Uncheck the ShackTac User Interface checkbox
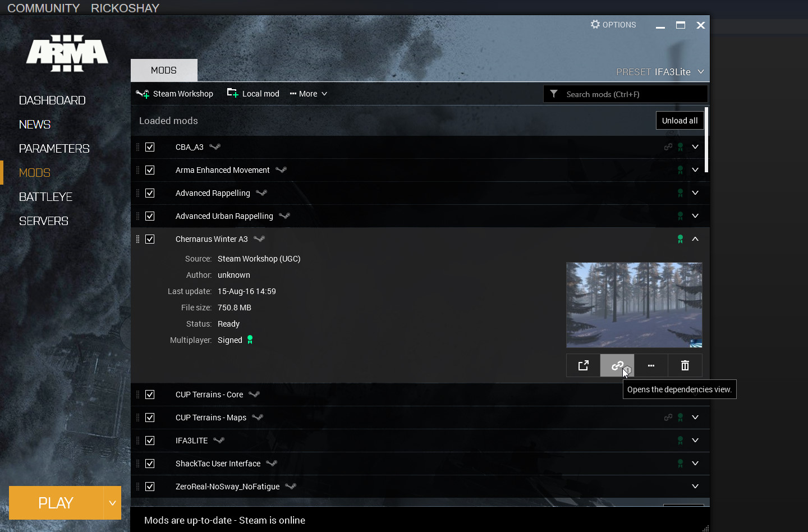Viewport: 808px width, 532px height. pos(150,464)
